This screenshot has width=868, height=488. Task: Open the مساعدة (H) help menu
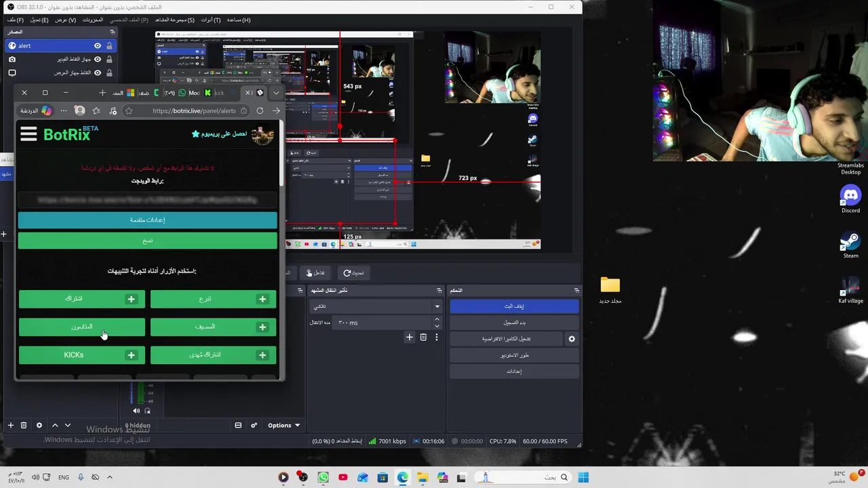coord(239,20)
